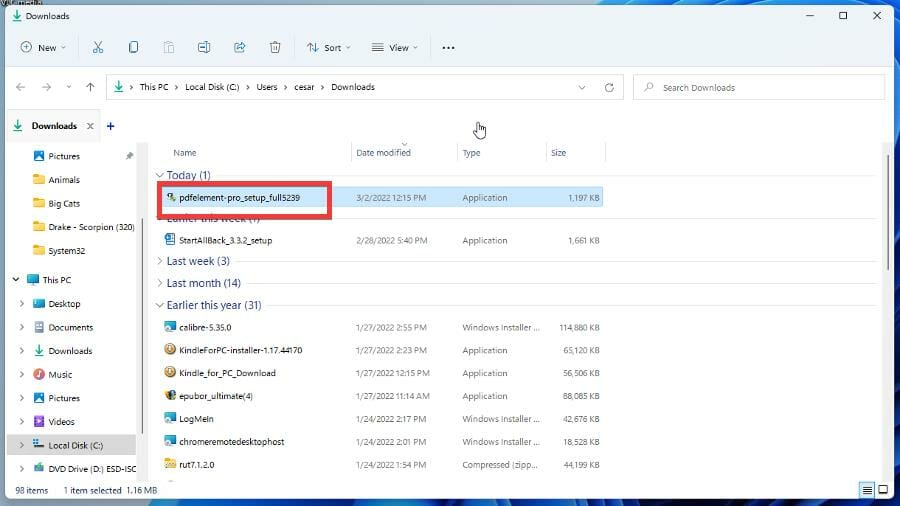This screenshot has width=900, height=506.
Task: Click the Copy icon in toolbar
Action: (133, 47)
